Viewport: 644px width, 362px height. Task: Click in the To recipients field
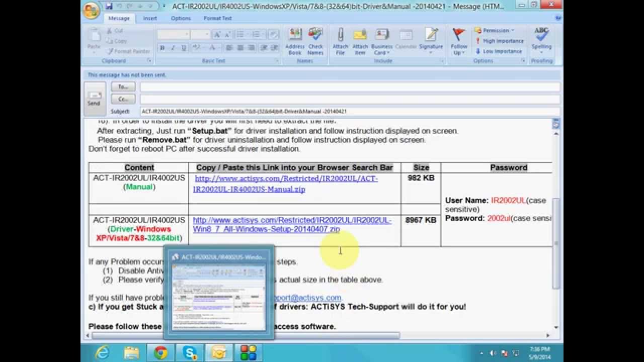click(x=350, y=87)
